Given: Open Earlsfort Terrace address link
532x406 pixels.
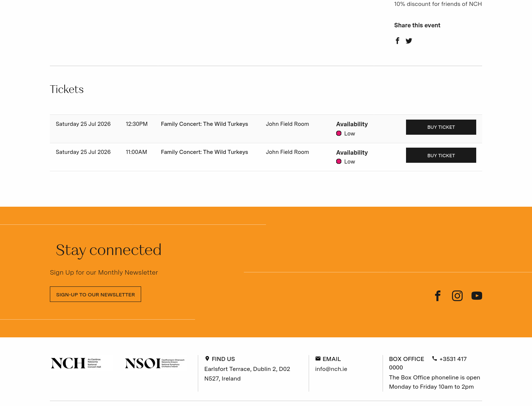Looking at the screenshot, I should 247,374.
